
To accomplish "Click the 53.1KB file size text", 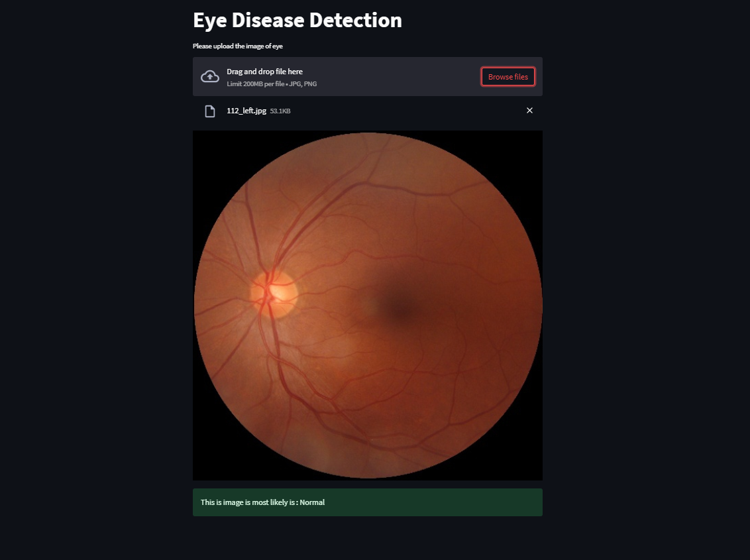I will click(x=280, y=111).
